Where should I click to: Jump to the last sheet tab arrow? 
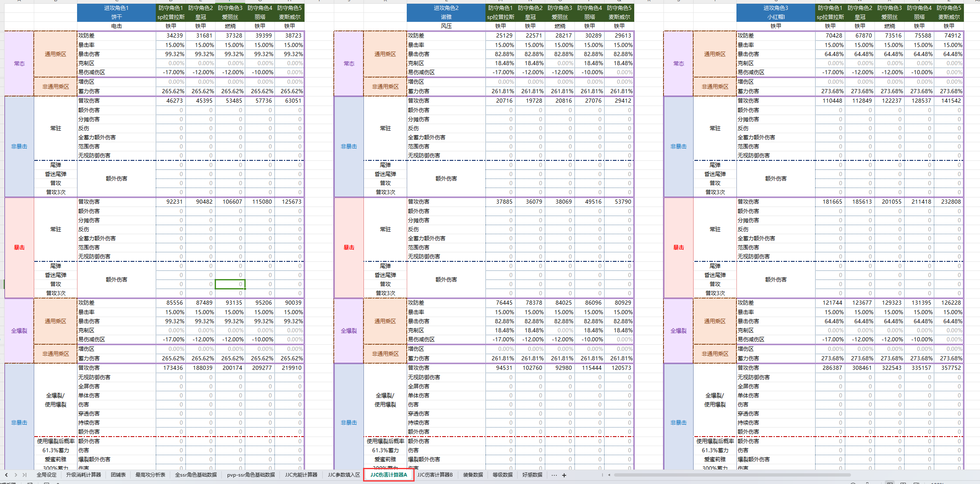[x=25, y=475]
